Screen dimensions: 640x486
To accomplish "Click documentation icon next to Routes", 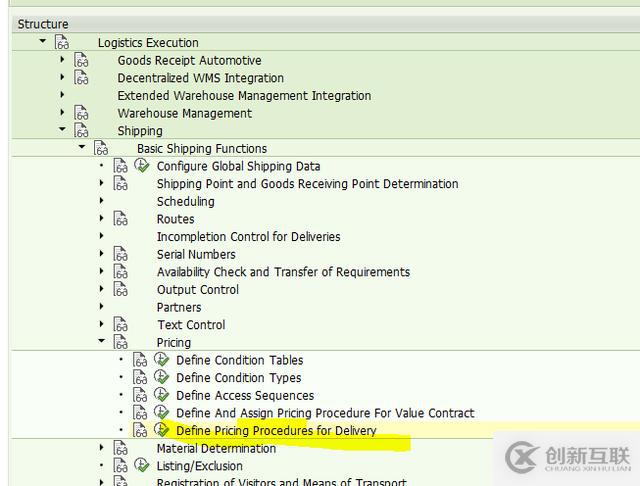I will [121, 219].
